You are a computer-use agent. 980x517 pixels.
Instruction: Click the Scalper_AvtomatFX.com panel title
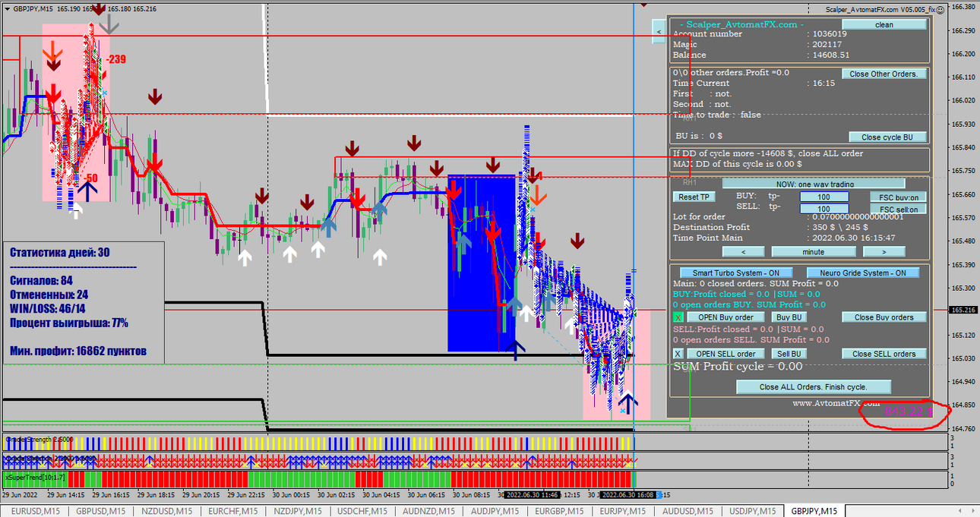[742, 24]
